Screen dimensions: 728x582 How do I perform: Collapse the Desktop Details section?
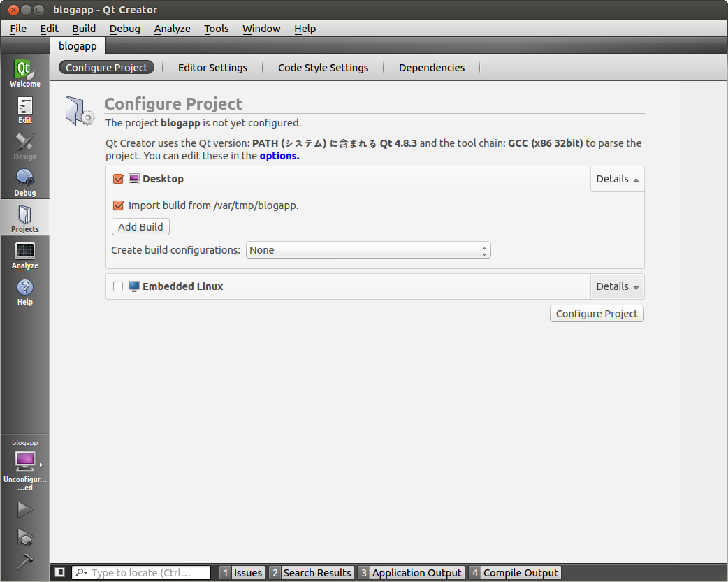tap(617, 179)
